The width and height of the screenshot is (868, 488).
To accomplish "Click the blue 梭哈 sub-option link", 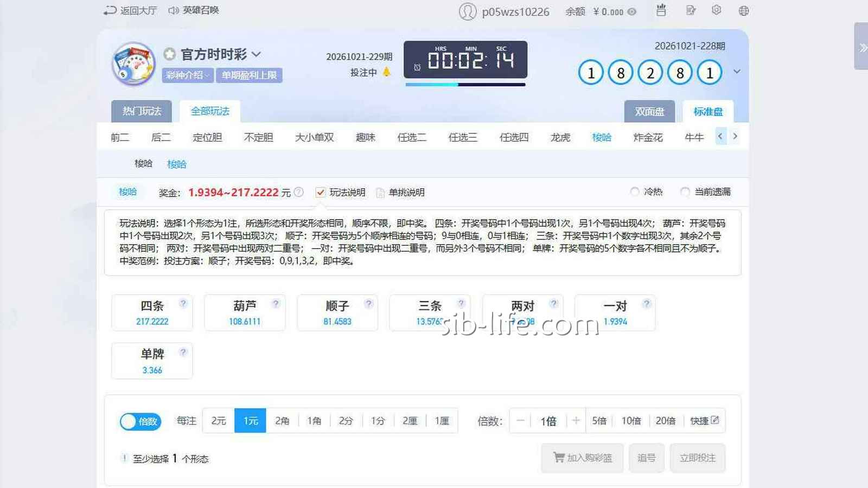I will coord(177,164).
